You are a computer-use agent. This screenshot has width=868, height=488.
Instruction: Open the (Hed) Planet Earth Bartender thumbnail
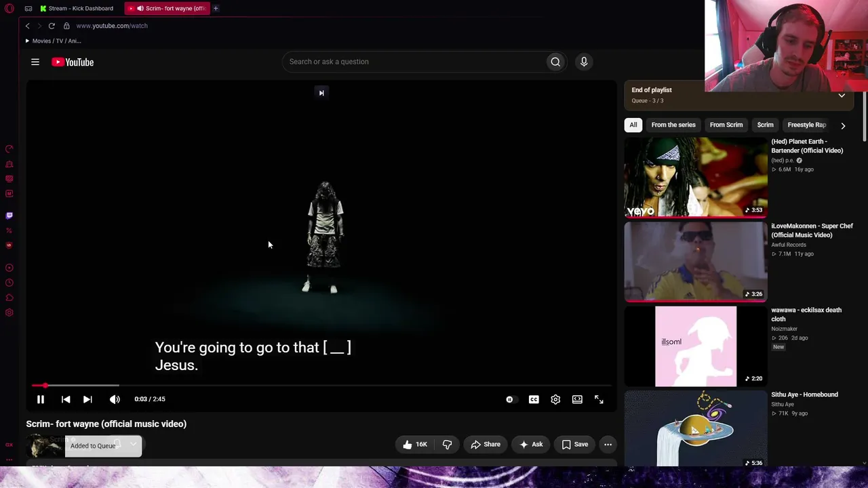tap(696, 177)
